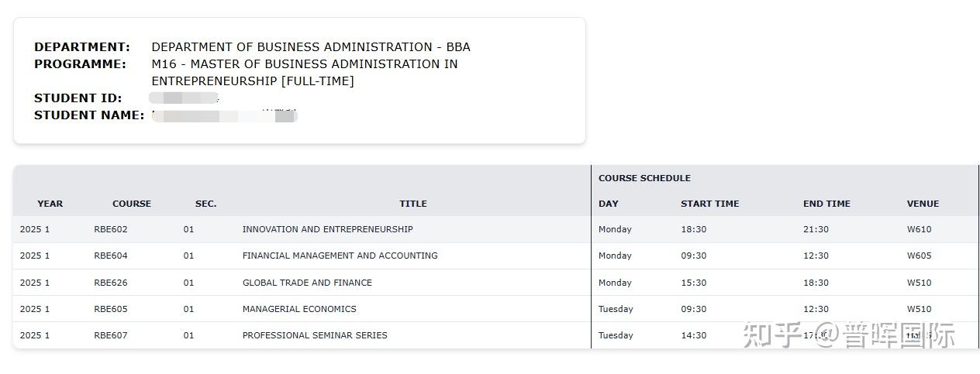Screen dimensions: 980x374
Task: Select FINANCIAL MANAGEMENT AND ACCOUNTING title
Action: [x=340, y=256]
